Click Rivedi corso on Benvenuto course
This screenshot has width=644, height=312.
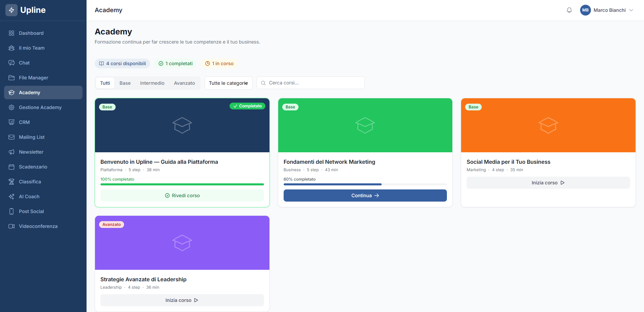click(x=182, y=196)
